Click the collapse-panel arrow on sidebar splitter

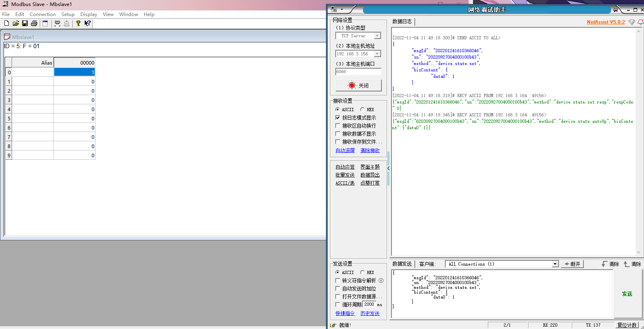click(x=388, y=168)
